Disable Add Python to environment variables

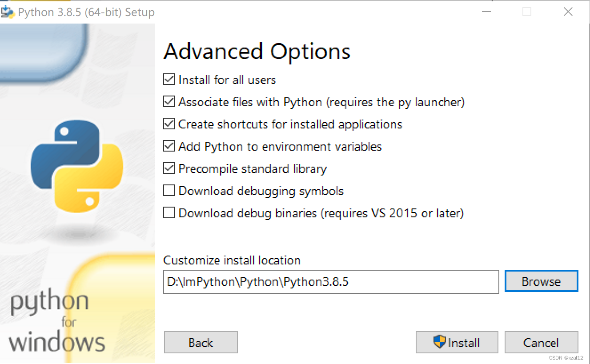click(x=169, y=146)
